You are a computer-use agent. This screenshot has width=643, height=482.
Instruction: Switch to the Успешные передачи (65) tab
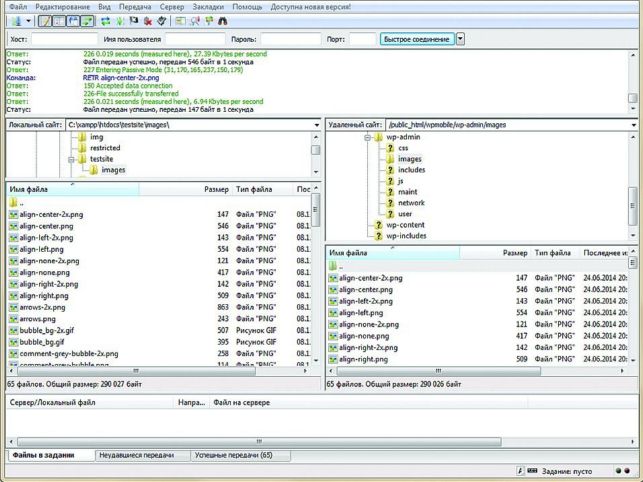pyautogui.click(x=241, y=455)
